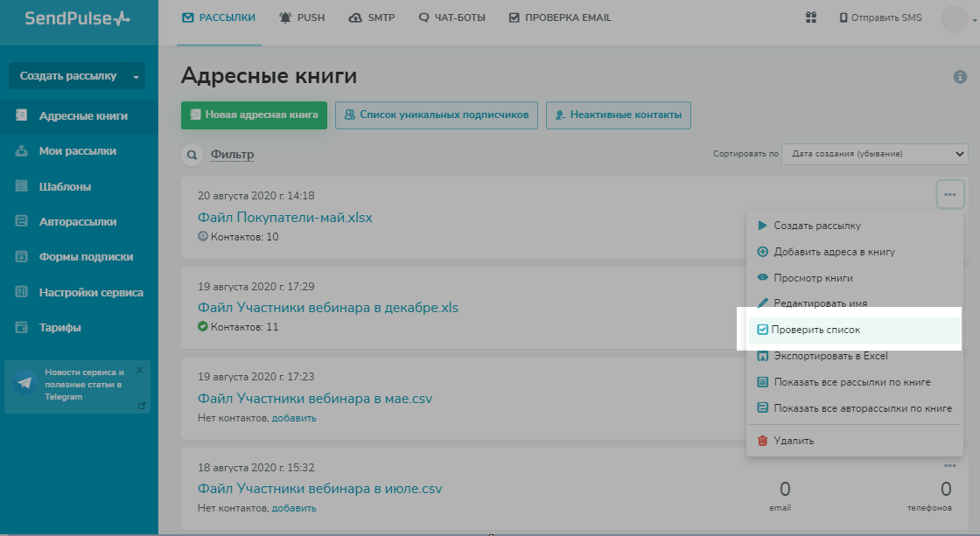980x536 pixels.
Task: Go to the ЧАТ-БОТЫ tab
Action: click(x=451, y=17)
